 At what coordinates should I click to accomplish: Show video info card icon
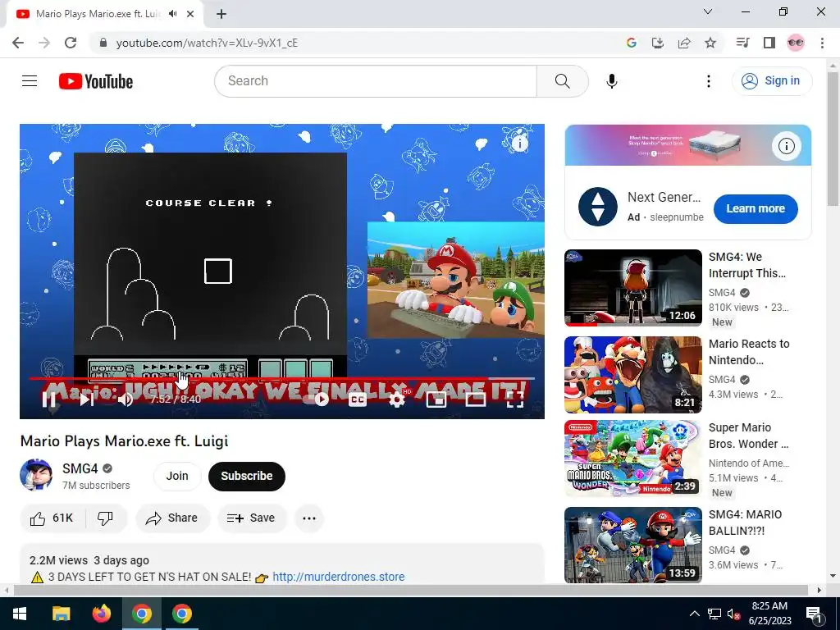tap(519, 143)
